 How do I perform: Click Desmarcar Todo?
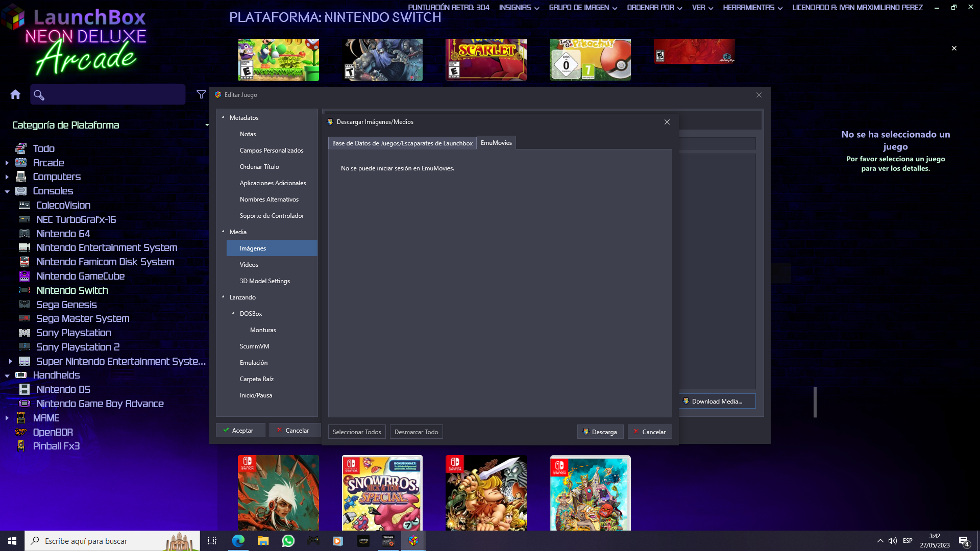point(416,432)
